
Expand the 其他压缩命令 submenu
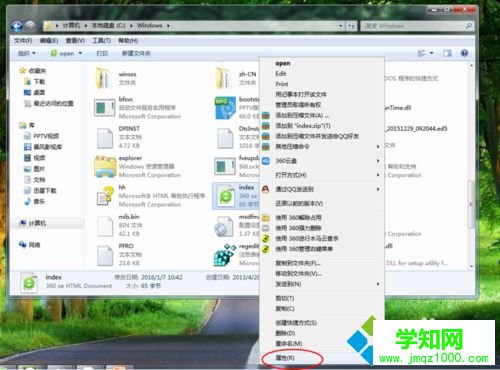pyautogui.click(x=378, y=147)
